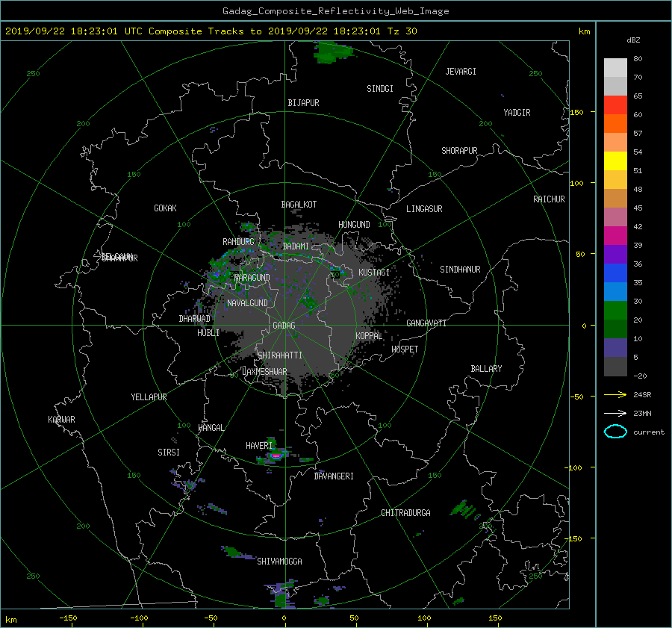Click the NARAGUND city label
The width and height of the screenshot is (672, 628).
tap(252, 278)
